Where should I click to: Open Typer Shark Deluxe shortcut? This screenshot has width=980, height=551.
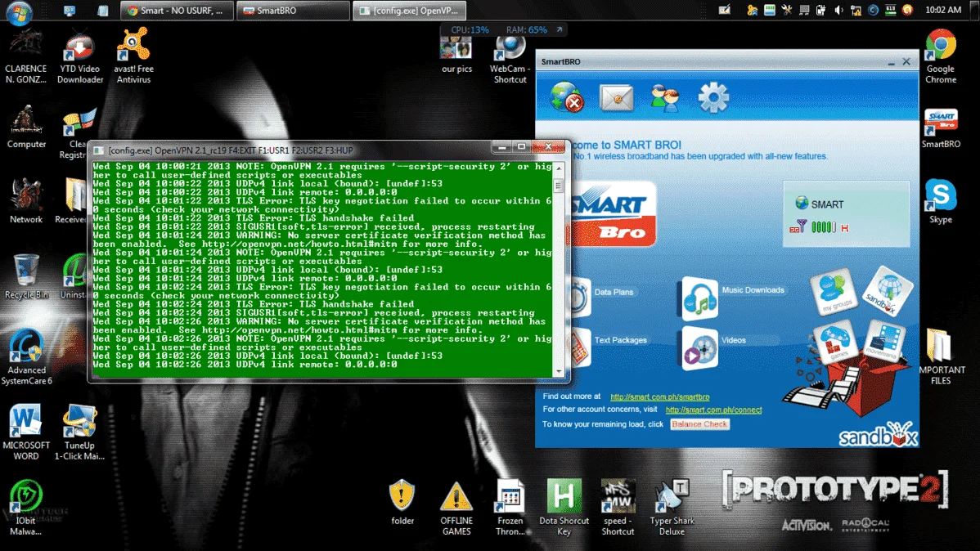point(672,508)
